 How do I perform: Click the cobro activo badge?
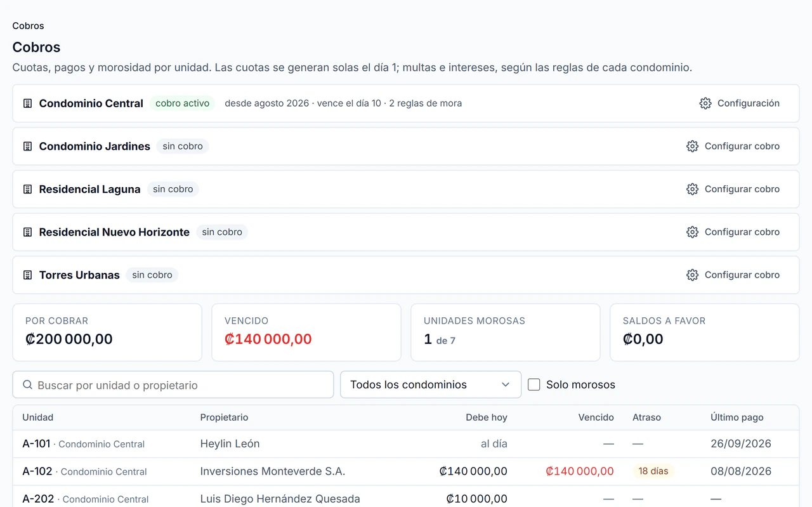coord(183,103)
